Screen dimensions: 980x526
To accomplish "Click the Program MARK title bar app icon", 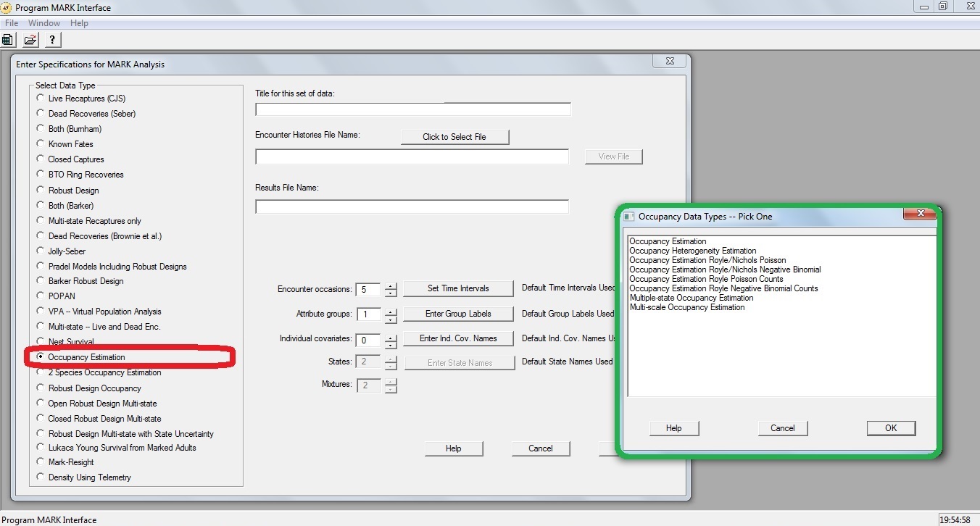I will (7, 8).
